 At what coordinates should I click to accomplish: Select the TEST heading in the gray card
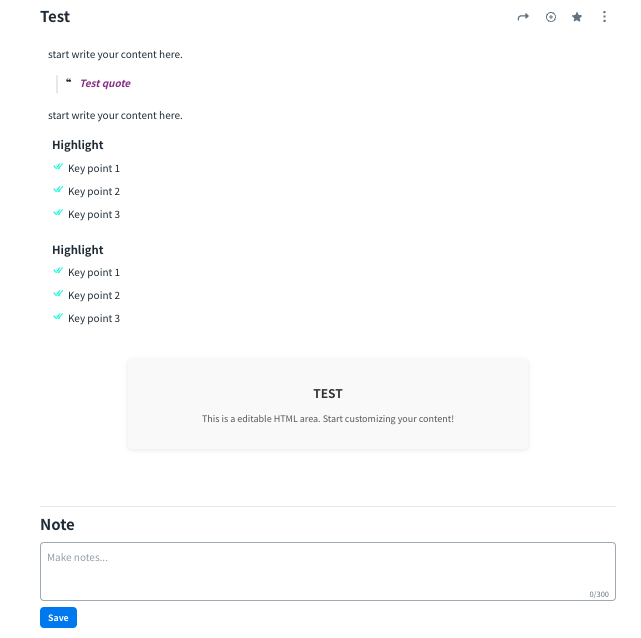pyautogui.click(x=328, y=394)
